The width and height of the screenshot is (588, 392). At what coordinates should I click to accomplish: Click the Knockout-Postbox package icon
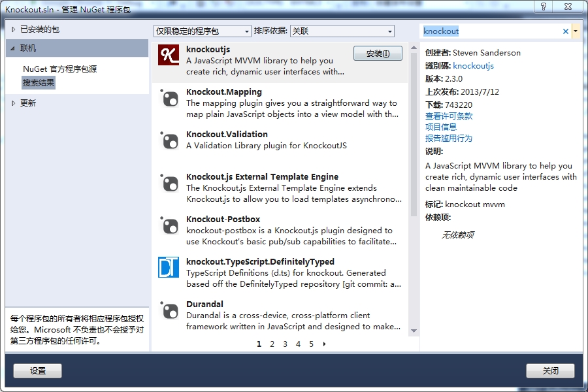(169, 226)
